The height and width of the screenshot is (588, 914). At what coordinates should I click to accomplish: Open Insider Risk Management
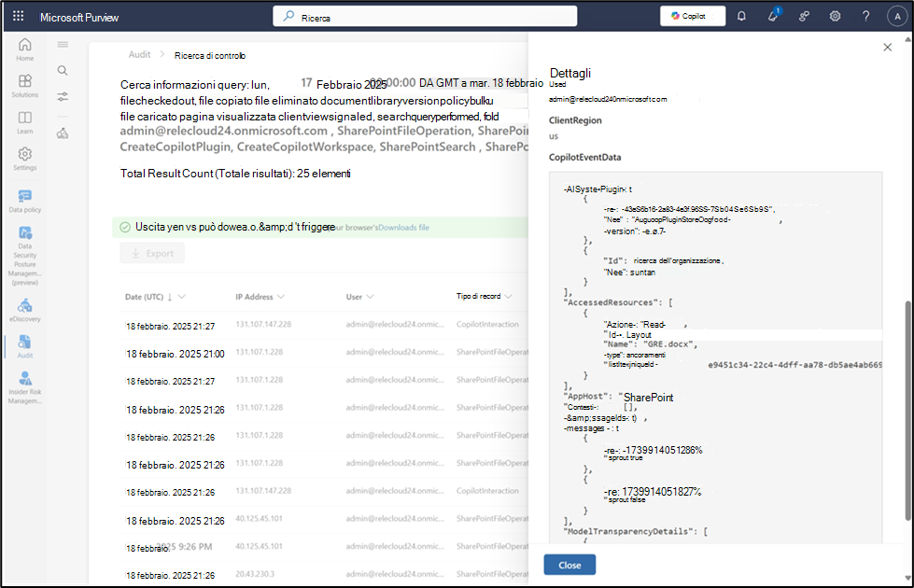[x=25, y=387]
